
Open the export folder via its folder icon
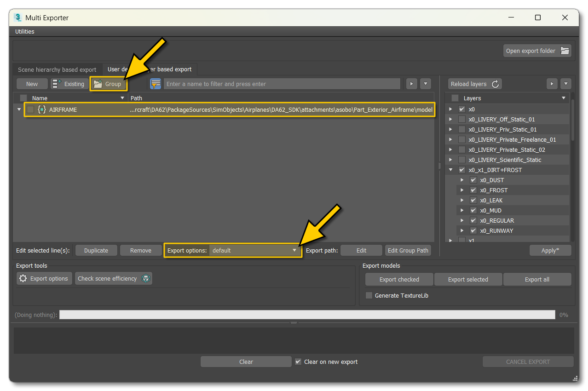click(x=565, y=51)
